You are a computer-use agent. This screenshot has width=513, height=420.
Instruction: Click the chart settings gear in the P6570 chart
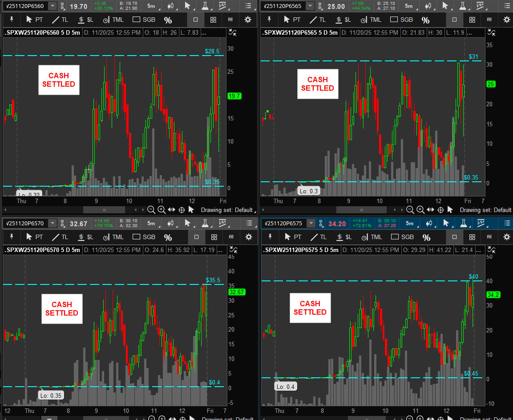249,237
